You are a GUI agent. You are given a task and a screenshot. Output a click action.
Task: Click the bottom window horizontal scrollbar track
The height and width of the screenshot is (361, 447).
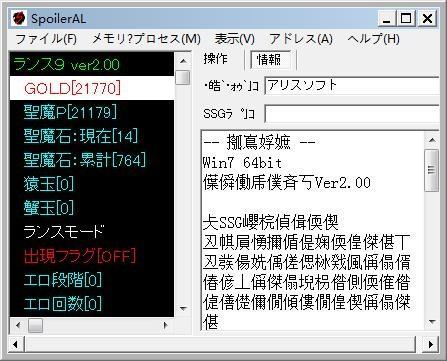coord(220,344)
